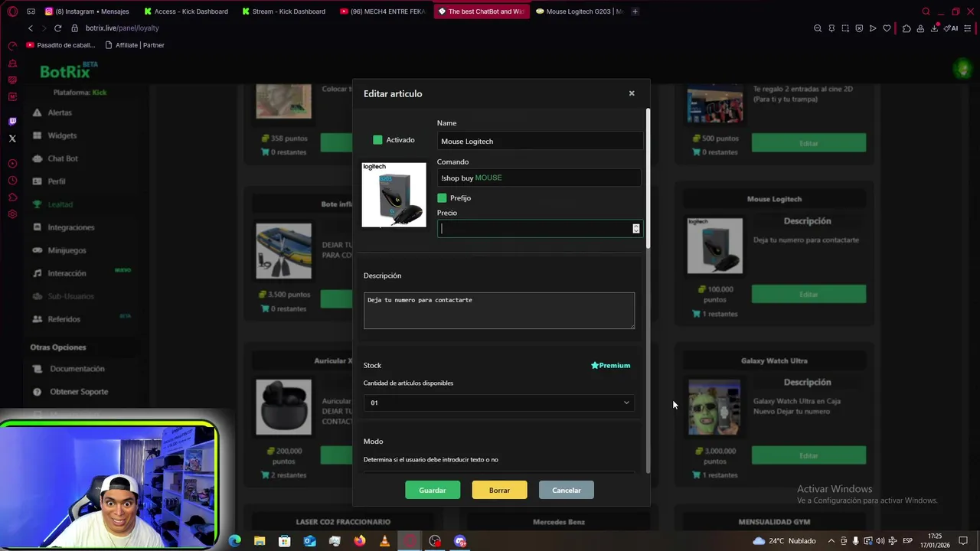Open VLC media player from taskbar
The height and width of the screenshot is (551, 980).
point(384,541)
